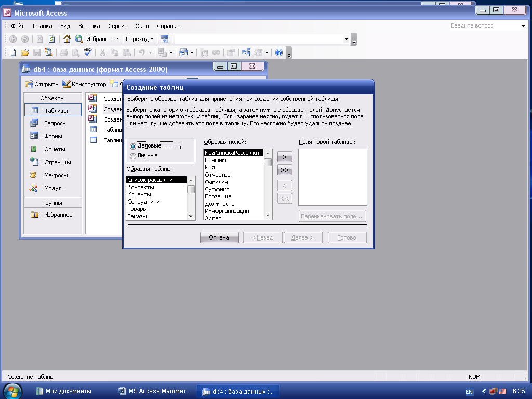
Task: Click the New database icon in toolbar
Action: tap(12, 52)
